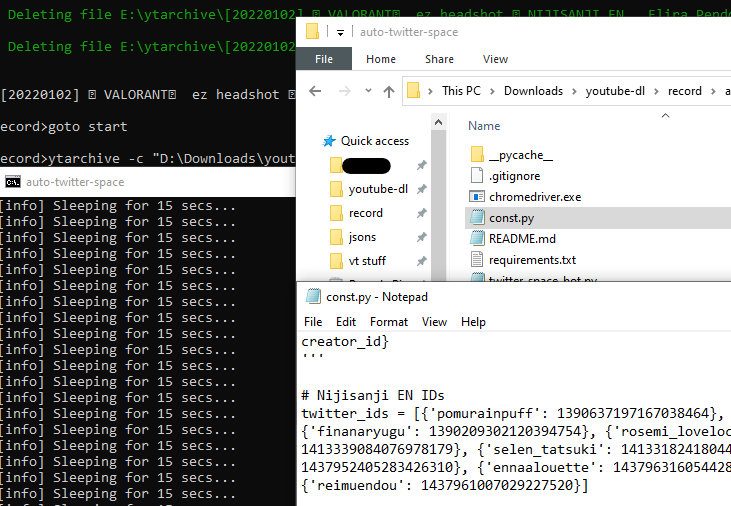Click Downloads in the address breadcrumb
The width and height of the screenshot is (731, 506).
pos(533,91)
